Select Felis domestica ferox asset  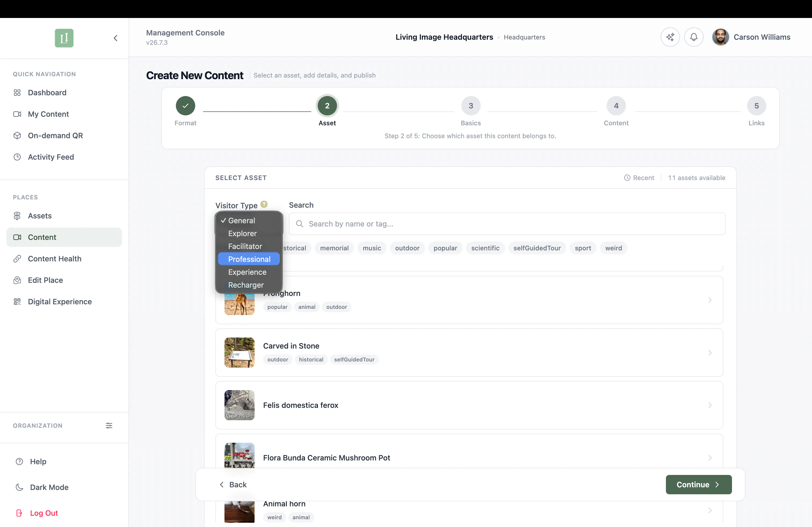[469, 405]
